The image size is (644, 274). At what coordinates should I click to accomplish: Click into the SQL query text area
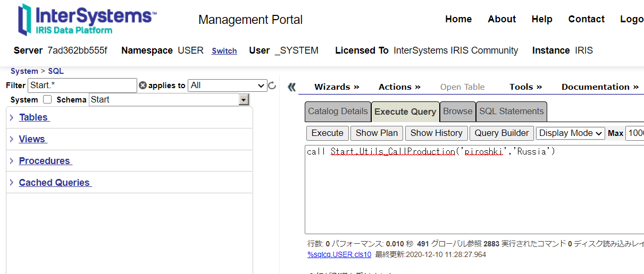(x=474, y=190)
